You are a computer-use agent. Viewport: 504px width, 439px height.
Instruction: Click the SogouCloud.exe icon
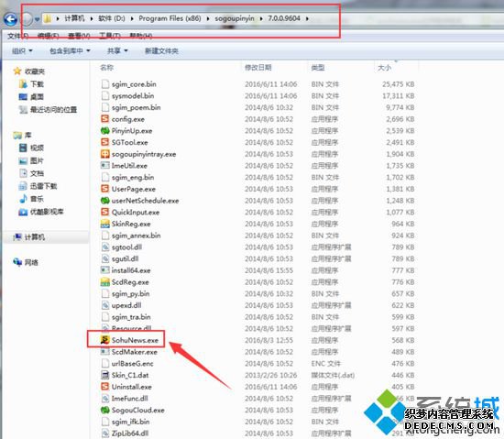coord(105,410)
